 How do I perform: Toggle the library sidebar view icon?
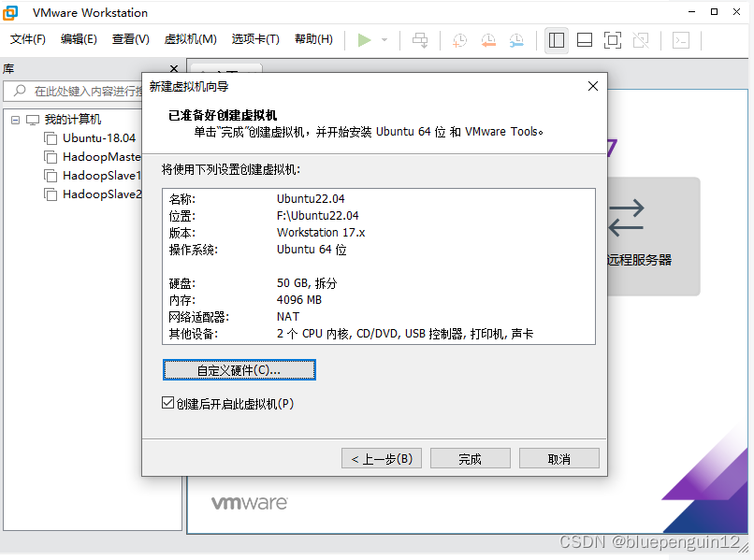coord(557,40)
